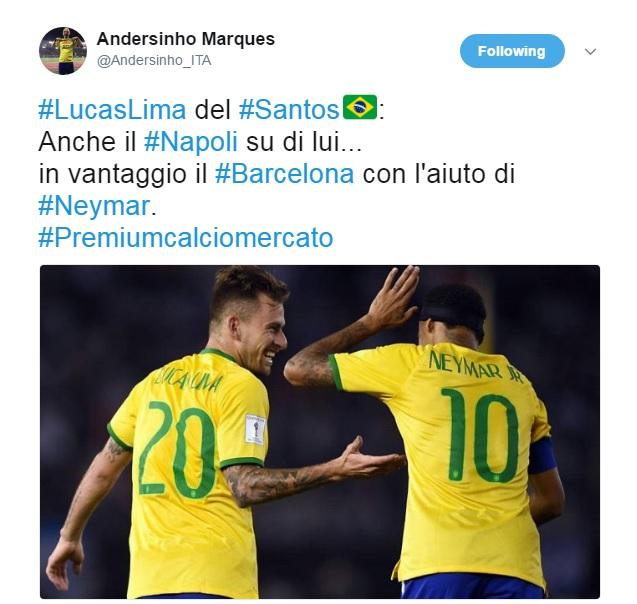Toggle the Following button
637x604 pixels.
(x=512, y=51)
